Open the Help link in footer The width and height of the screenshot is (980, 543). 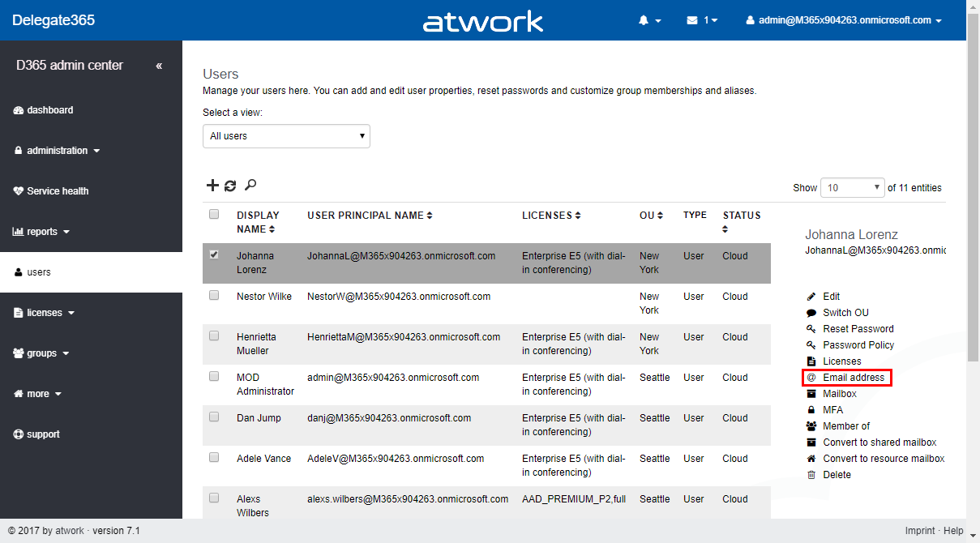(x=954, y=531)
